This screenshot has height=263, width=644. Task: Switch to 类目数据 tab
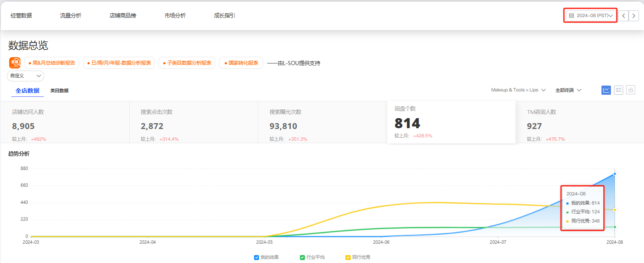pos(59,91)
